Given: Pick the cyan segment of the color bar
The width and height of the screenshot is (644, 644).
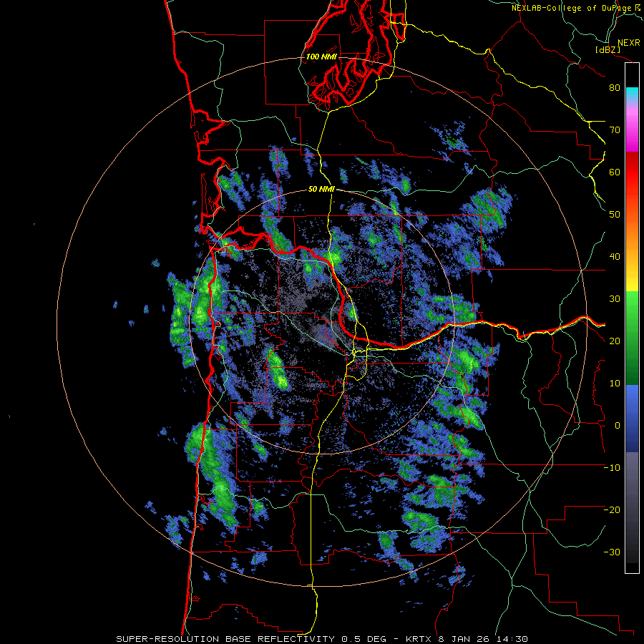Looking at the screenshot, I should click(632, 94).
